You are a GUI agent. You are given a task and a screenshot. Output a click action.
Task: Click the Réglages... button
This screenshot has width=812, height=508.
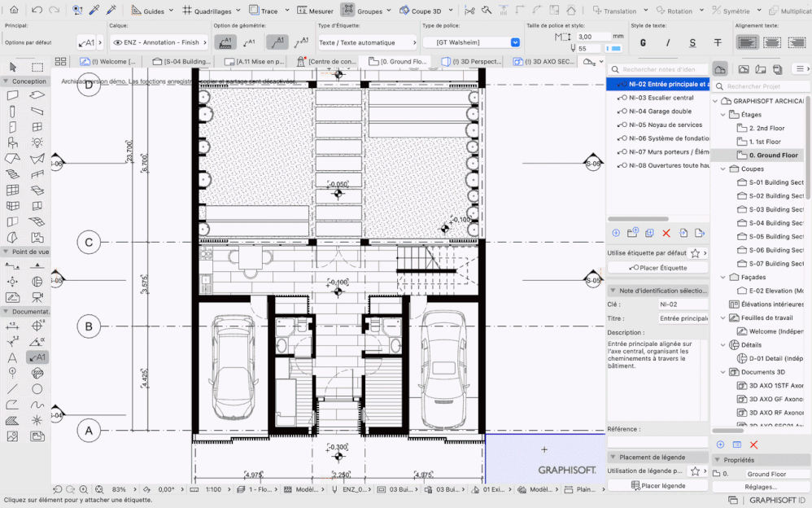tap(761, 487)
